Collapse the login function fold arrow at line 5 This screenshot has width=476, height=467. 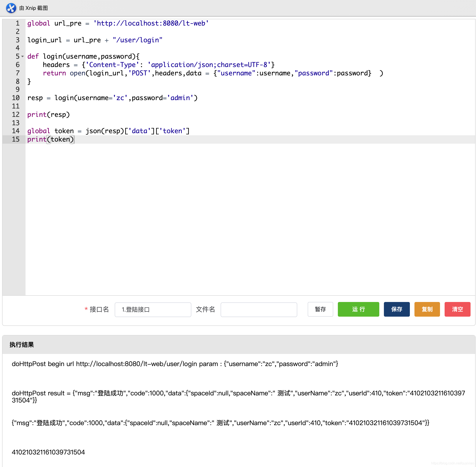[x=23, y=56]
